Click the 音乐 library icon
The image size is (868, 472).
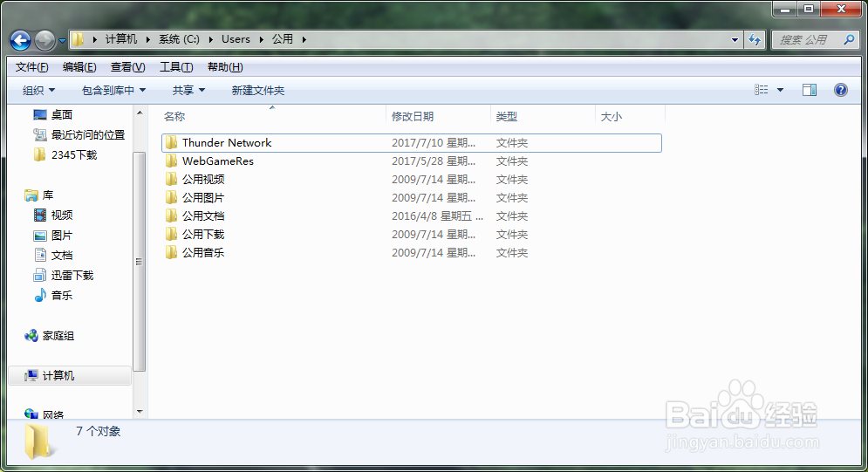40,295
